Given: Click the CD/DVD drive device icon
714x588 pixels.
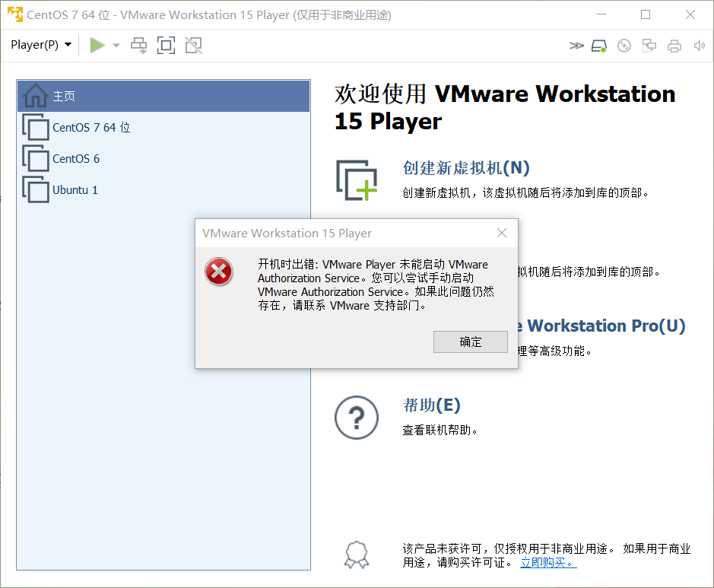Looking at the screenshot, I should click(x=624, y=46).
